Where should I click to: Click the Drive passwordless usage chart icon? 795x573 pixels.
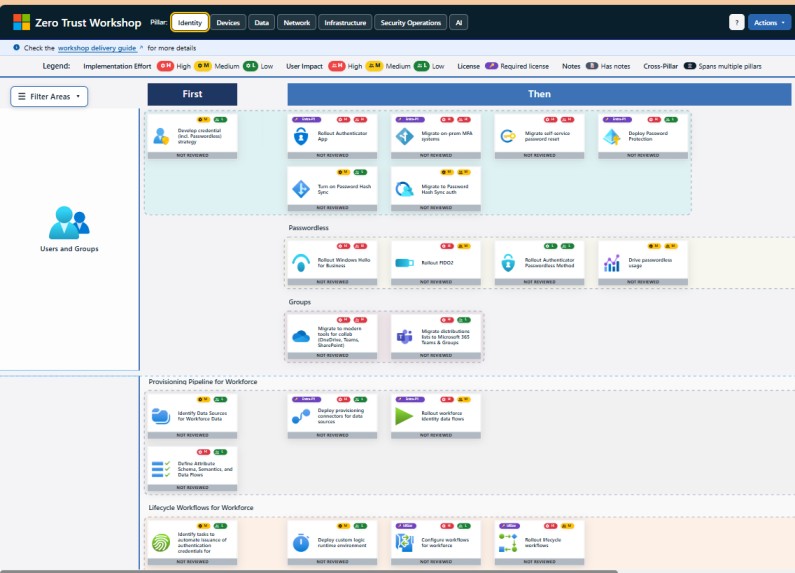pyautogui.click(x=612, y=263)
